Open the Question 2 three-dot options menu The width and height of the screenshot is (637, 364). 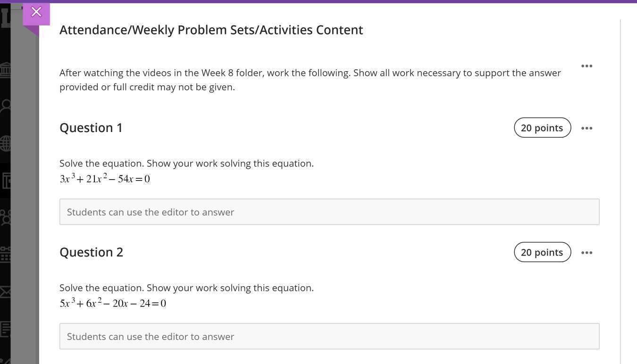point(587,253)
